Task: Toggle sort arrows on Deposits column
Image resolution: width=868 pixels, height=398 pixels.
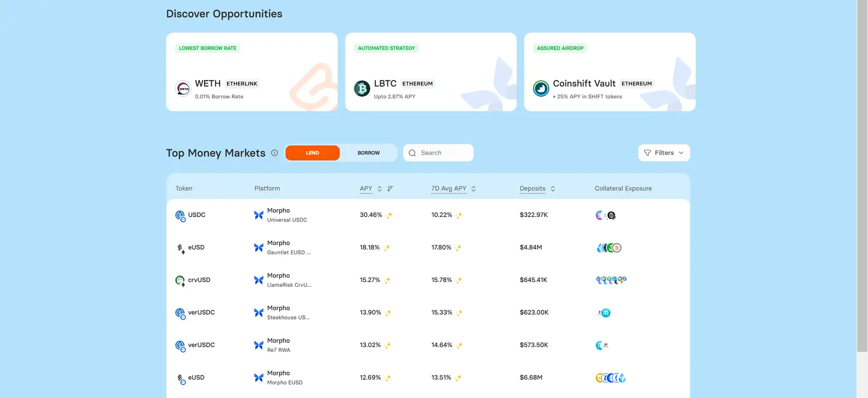Action: 553,188
